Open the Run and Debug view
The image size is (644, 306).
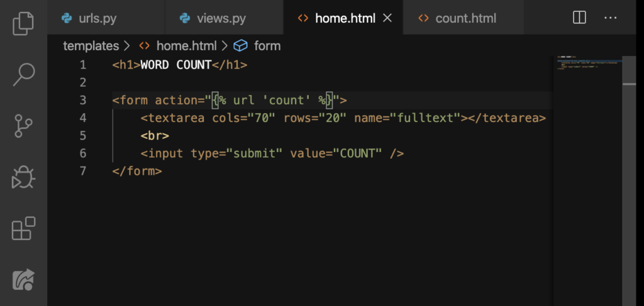(23, 177)
